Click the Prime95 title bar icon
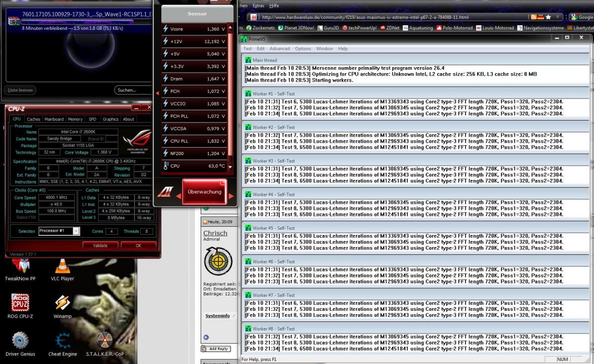 [244, 39]
